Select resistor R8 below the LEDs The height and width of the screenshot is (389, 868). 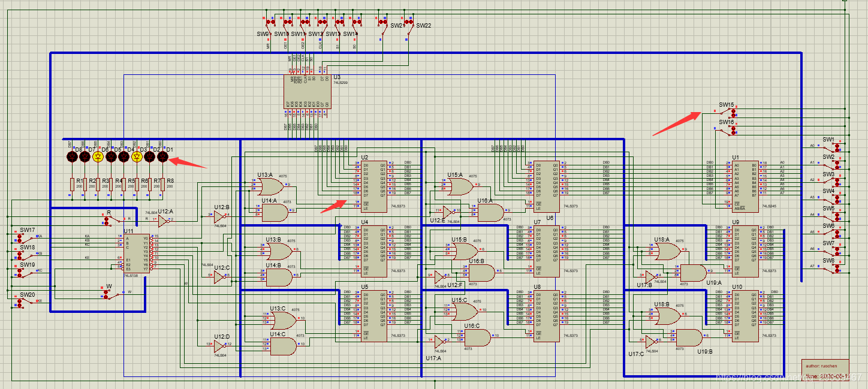[x=162, y=183]
